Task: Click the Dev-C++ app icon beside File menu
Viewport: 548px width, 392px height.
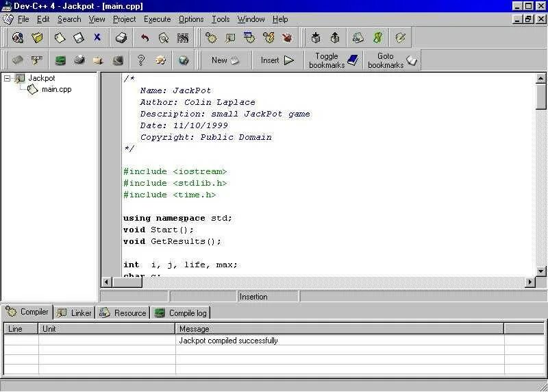Action: point(8,19)
